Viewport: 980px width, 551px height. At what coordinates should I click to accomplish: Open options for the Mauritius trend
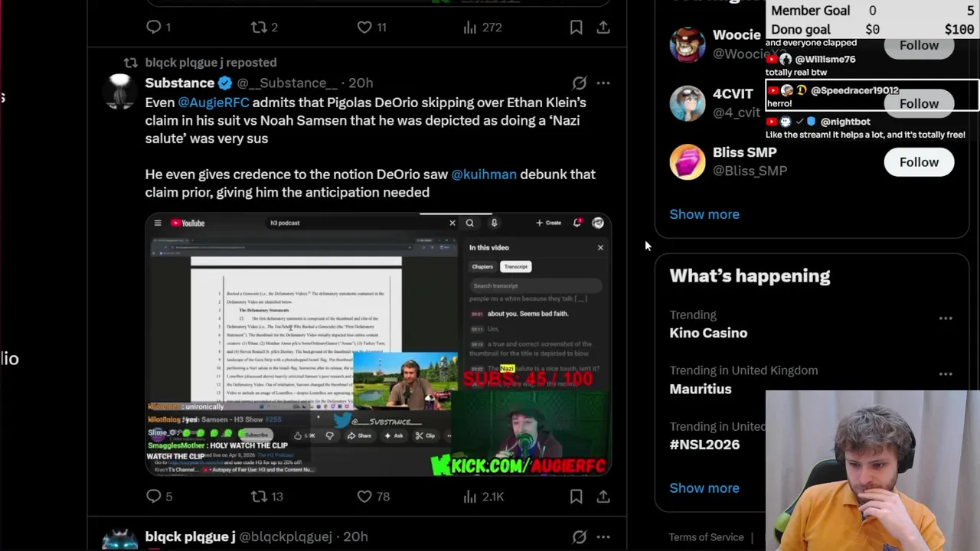point(946,374)
